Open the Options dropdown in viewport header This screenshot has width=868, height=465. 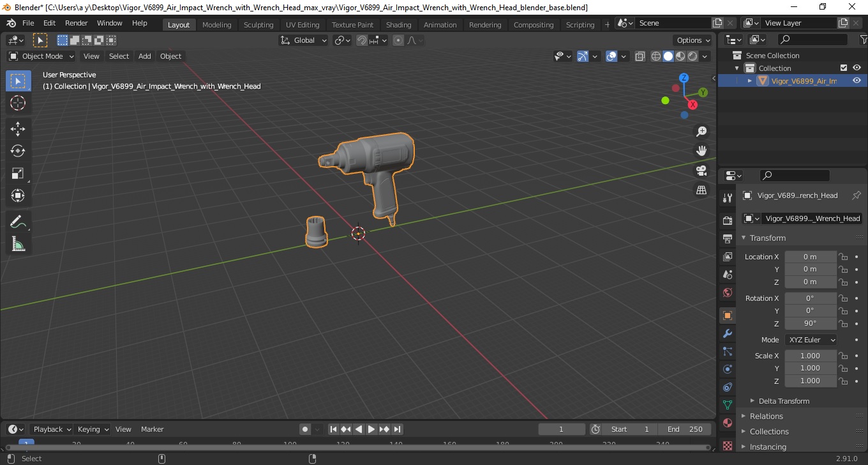pos(694,40)
